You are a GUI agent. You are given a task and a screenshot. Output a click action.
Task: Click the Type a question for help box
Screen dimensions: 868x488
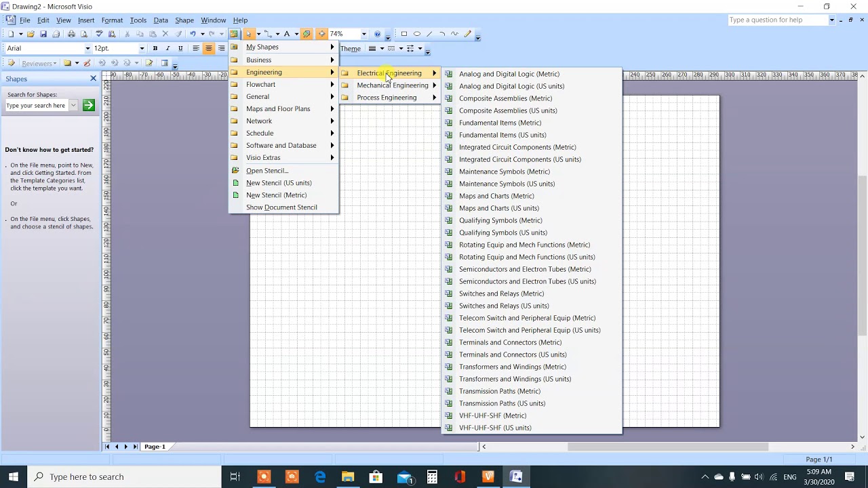pos(778,20)
